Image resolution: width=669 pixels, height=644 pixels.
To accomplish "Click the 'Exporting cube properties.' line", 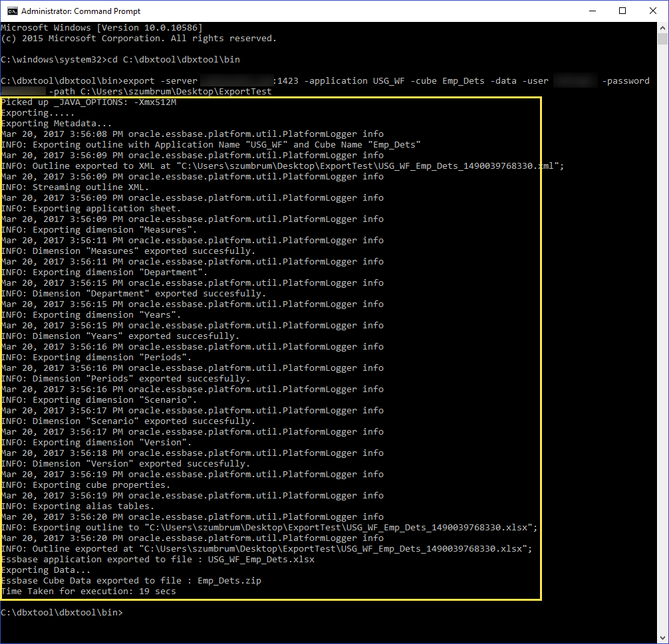I will coord(86,484).
